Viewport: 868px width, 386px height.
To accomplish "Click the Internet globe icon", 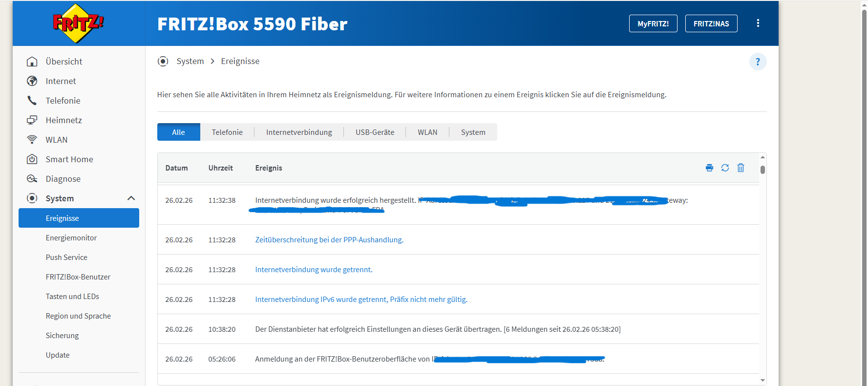I will (x=32, y=81).
